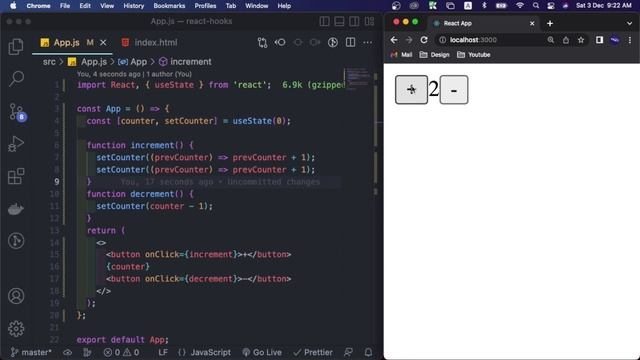640x360 pixels.
Task: Open the customize layout icon
Action: (x=369, y=21)
